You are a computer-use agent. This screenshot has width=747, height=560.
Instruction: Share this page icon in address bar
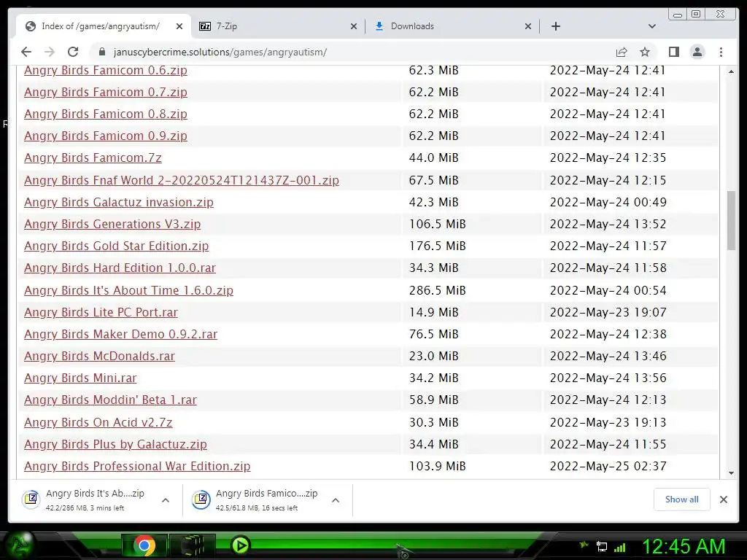click(x=622, y=52)
